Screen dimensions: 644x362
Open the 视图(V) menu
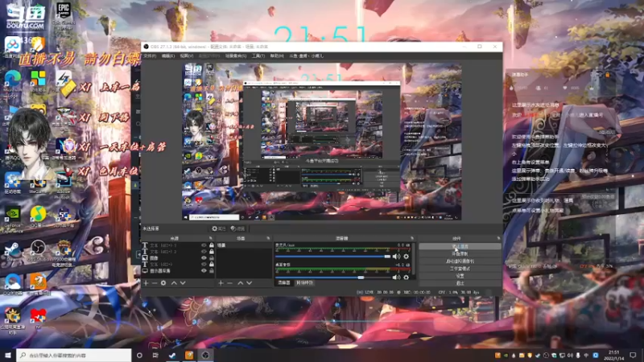pyautogui.click(x=187, y=56)
